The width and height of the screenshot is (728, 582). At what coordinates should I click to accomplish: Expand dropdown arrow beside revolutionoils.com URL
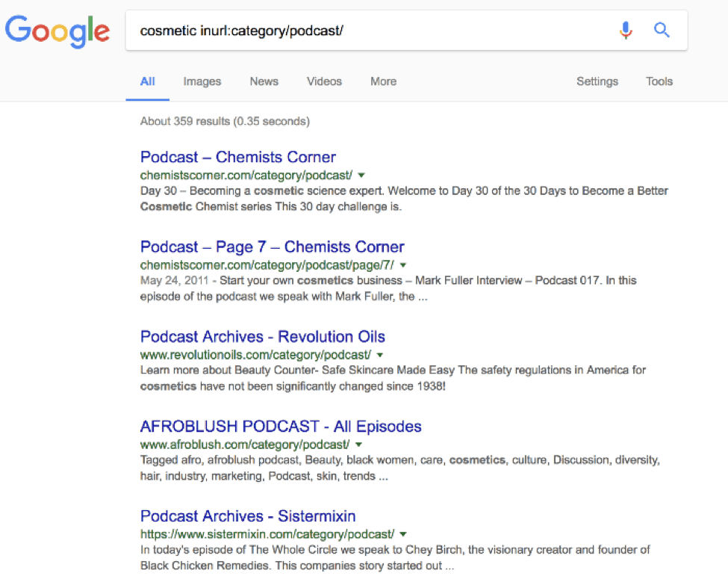tap(380, 355)
